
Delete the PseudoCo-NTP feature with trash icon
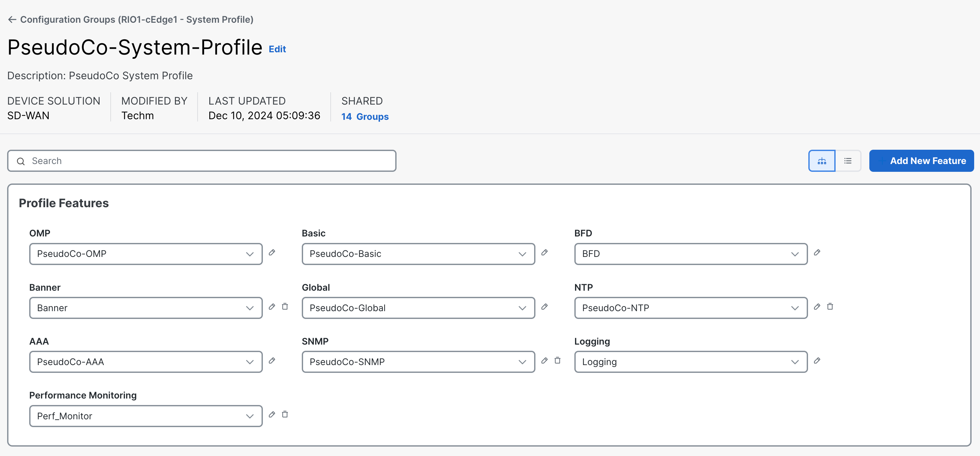tap(830, 306)
